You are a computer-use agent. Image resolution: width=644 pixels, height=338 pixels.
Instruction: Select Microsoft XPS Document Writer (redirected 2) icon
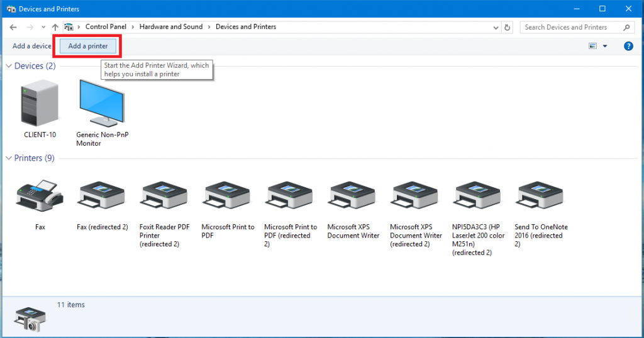pos(415,196)
